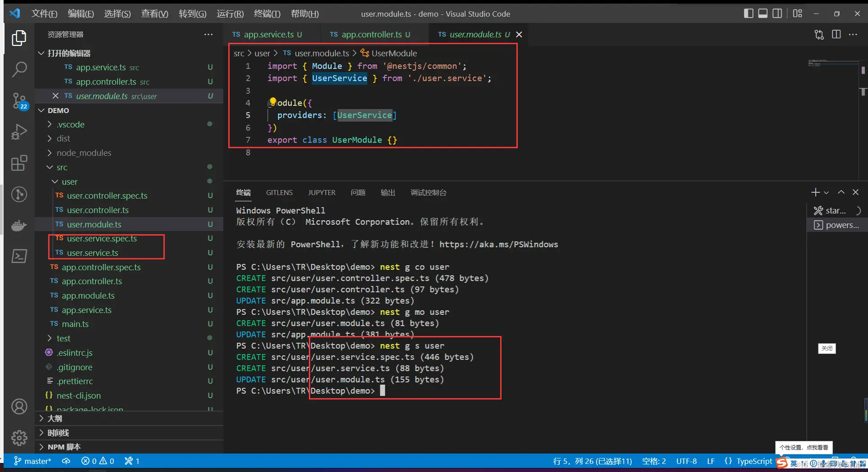868x472 pixels.
Task: Maximize the panel with the up chevron
Action: click(x=841, y=192)
